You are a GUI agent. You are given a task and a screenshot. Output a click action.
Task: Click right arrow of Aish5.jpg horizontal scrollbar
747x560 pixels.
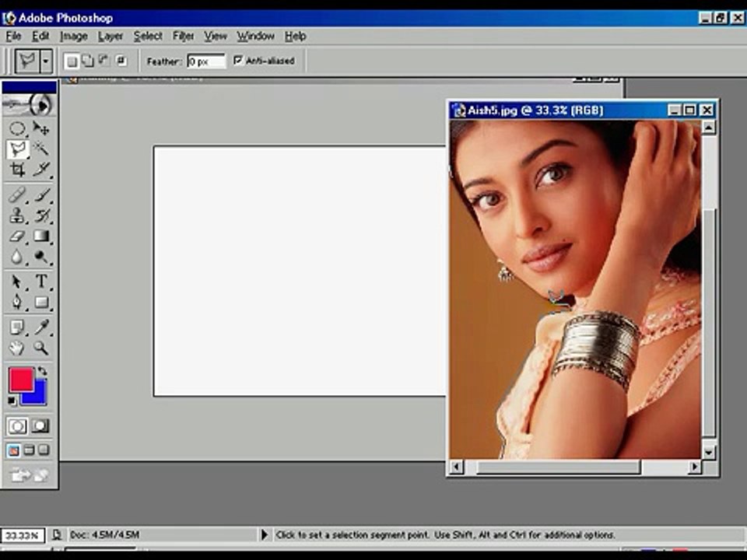[x=694, y=467]
